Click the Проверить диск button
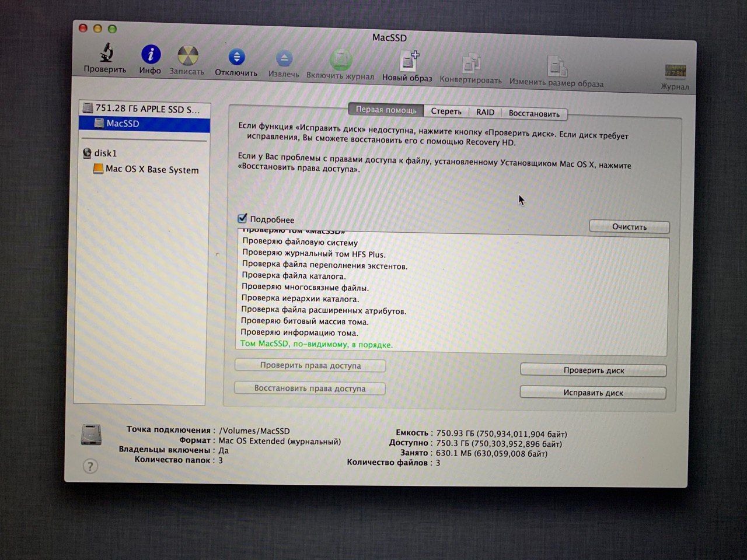Viewport: 747px width, 560px height. pos(594,370)
